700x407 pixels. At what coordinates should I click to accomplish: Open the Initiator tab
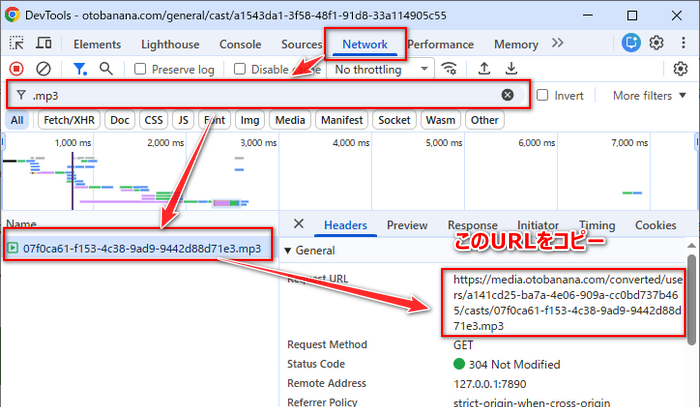(538, 225)
